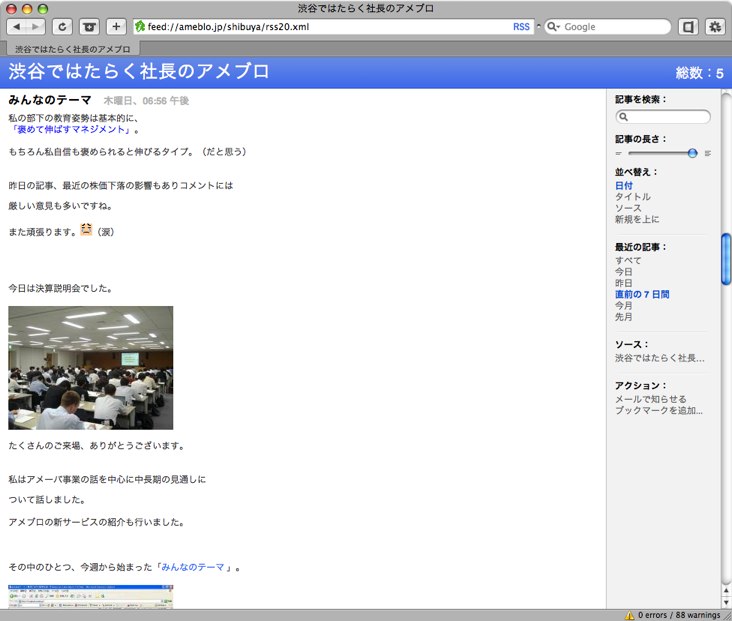
Task: Click the green zoom window button
Action: coord(43,9)
